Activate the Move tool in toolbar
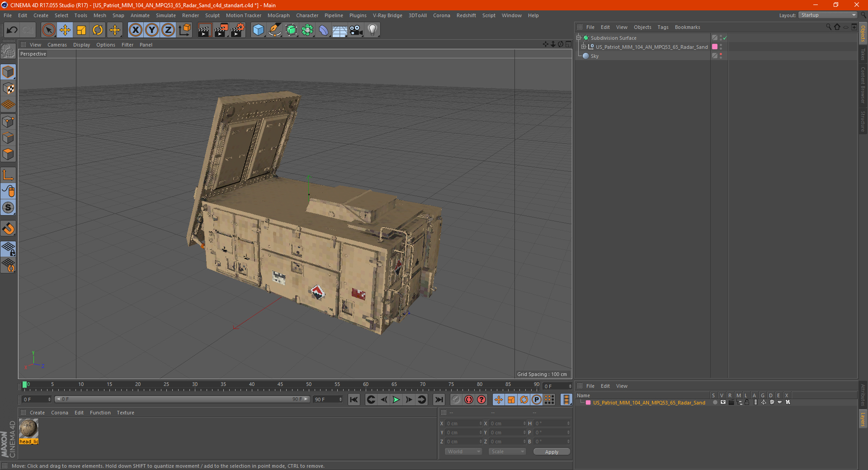The height and width of the screenshot is (470, 868). point(65,30)
